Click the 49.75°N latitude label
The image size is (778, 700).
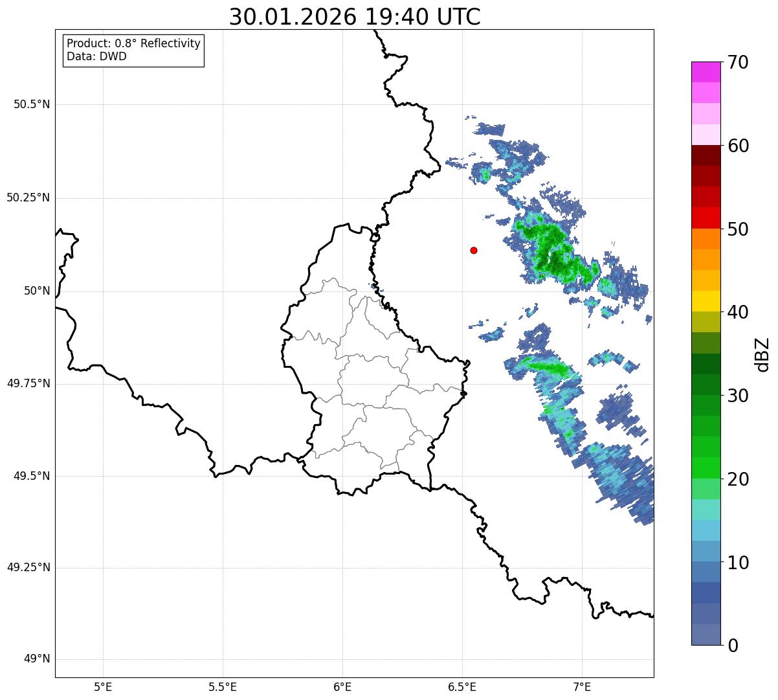pyautogui.click(x=28, y=383)
